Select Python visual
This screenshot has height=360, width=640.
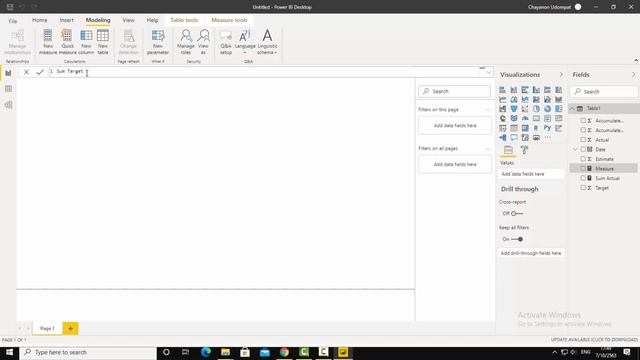547,128
